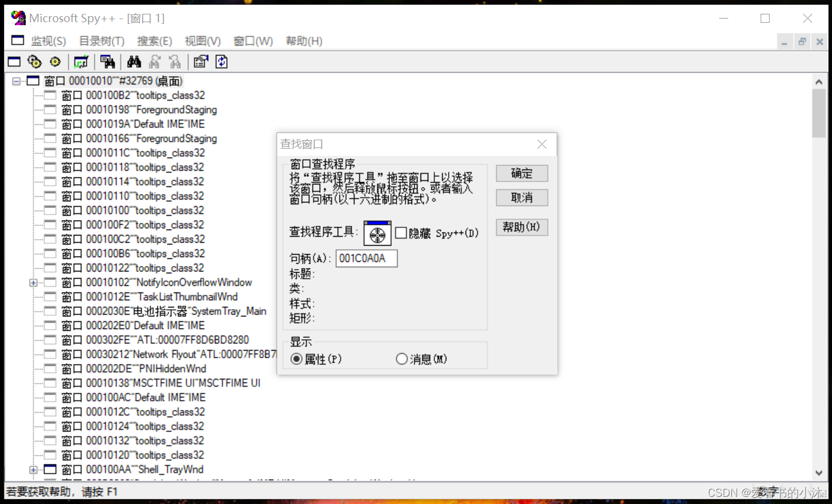Click the 句柄(A) handle input field
832x504 pixels.
coord(367,258)
